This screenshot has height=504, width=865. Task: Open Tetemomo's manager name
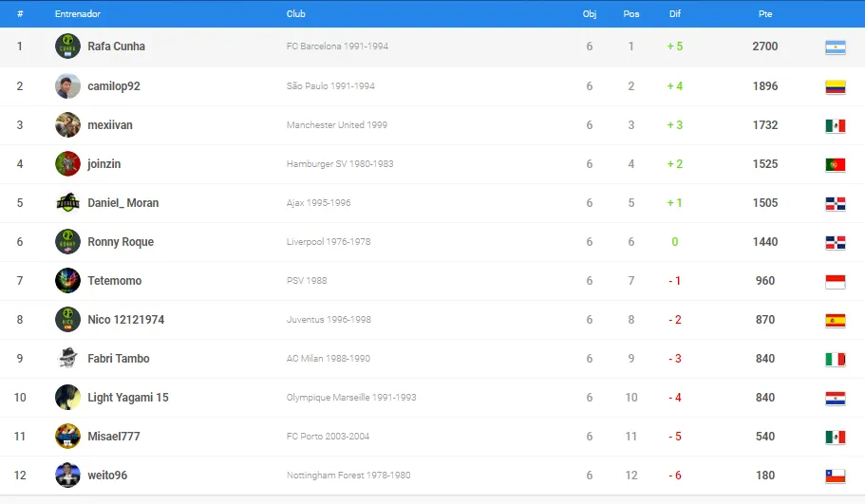click(x=115, y=281)
